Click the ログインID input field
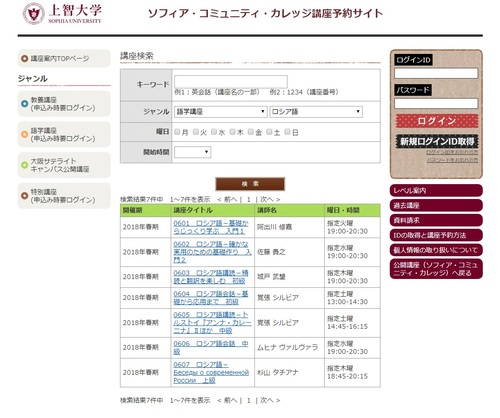Screen dimensions: 500x418 [436, 73]
